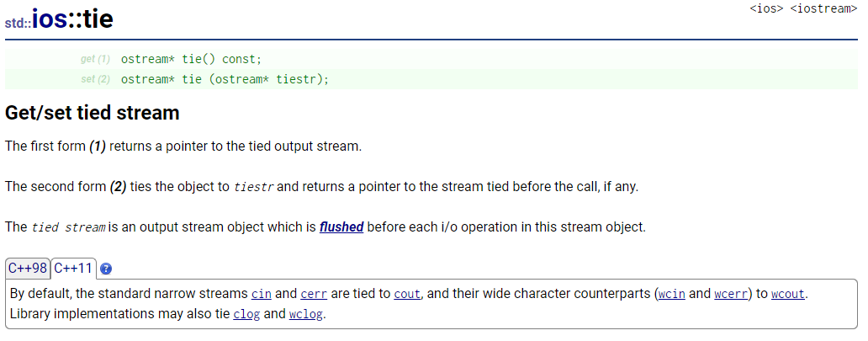Click the set (2) prototype label

tap(95, 79)
